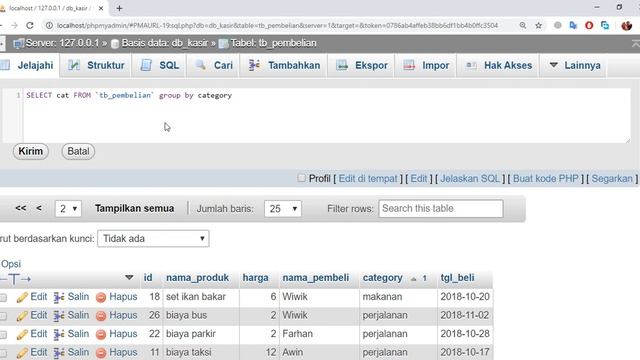Click Hapus delete icon for biaya taksi
Viewport: 640px width, 360px height.
tap(101, 353)
